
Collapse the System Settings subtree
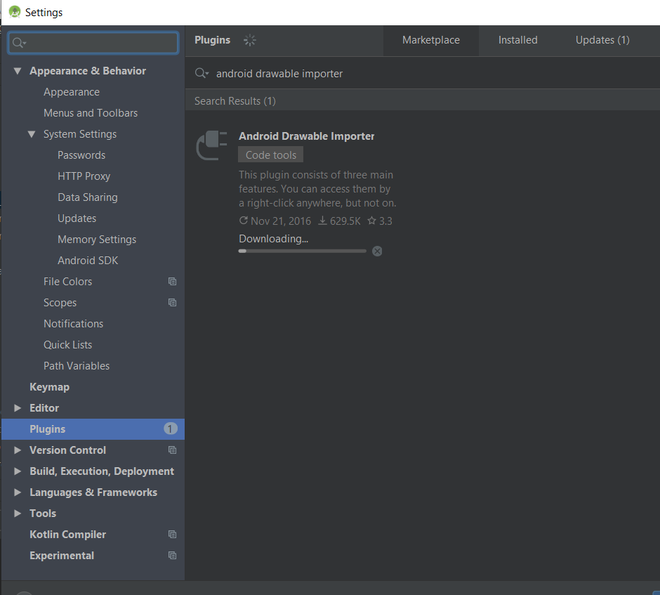coord(32,134)
